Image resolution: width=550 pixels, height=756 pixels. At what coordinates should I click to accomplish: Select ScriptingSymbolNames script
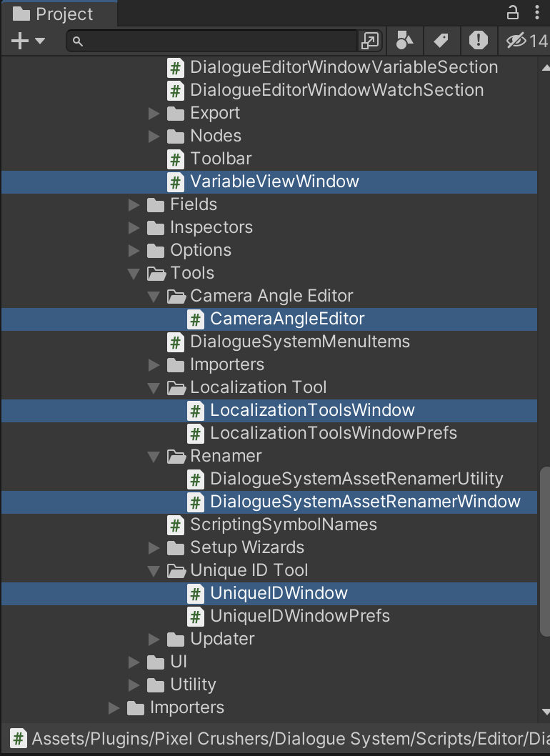(x=284, y=524)
